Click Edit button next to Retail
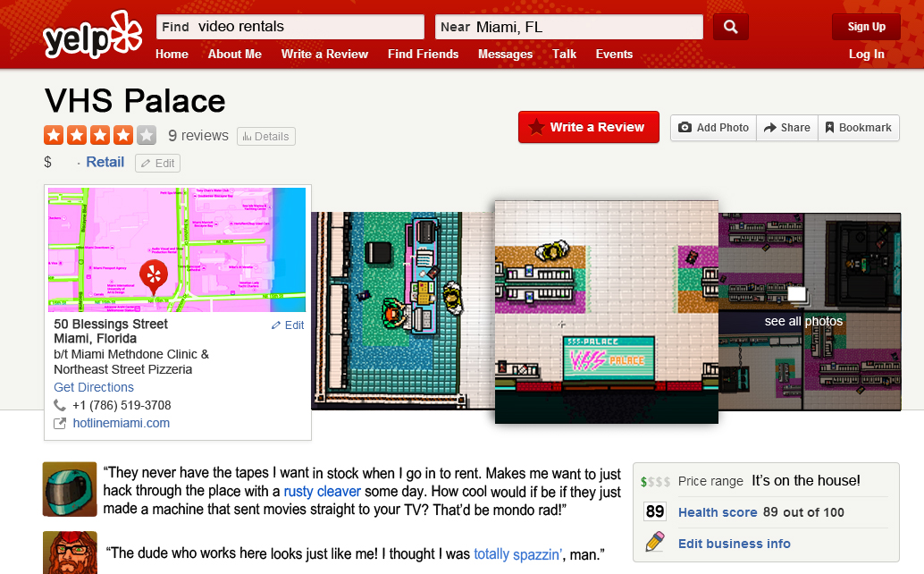Screen dimensions: 924x574 click(x=157, y=164)
